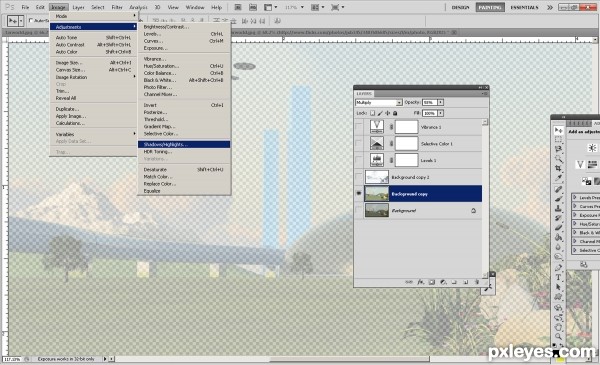This screenshot has height=365, width=600.
Task: Select the Rectangular Marquee tool
Action: (x=558, y=140)
